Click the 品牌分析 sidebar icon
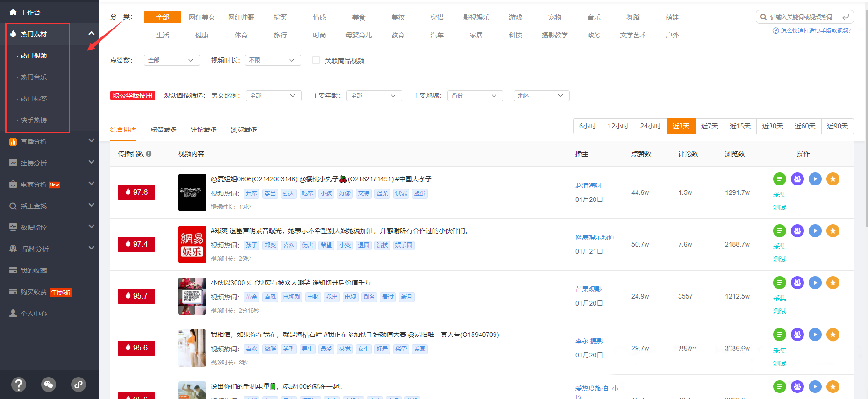The width and height of the screenshot is (868, 399). tap(13, 249)
